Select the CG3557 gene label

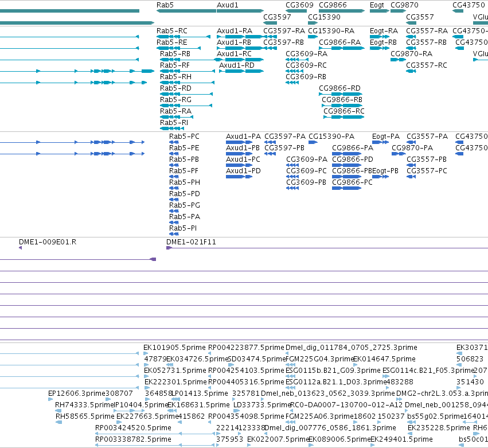point(420,17)
